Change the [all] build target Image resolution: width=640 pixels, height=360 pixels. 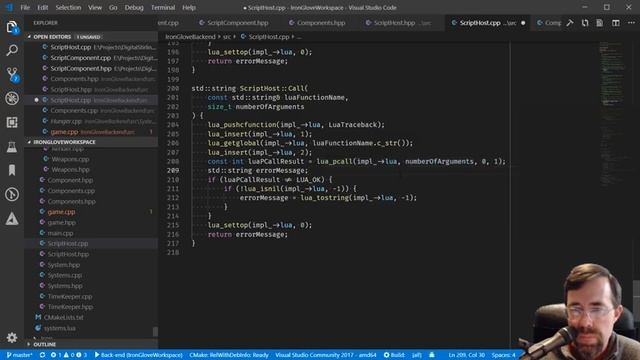[x=416, y=355]
